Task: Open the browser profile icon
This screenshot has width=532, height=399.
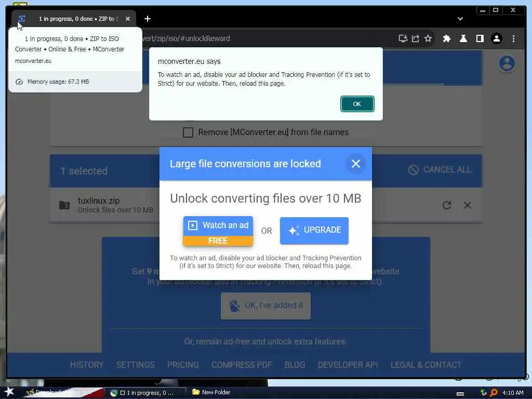Action: tap(496, 38)
